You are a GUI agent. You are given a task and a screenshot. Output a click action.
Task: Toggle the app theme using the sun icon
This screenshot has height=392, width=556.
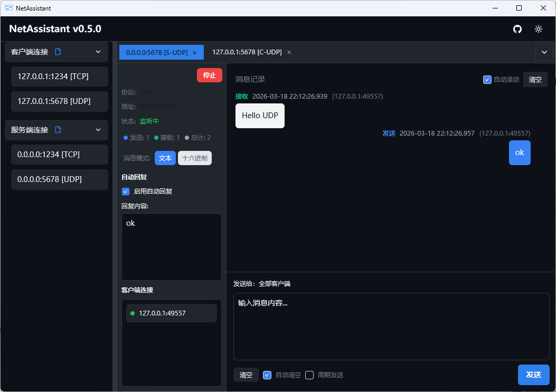coord(539,29)
